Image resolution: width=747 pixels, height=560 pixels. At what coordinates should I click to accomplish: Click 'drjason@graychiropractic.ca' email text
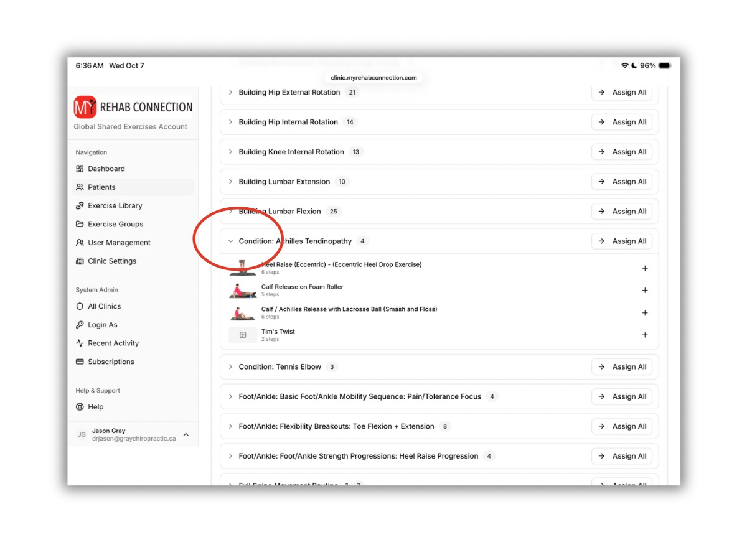pyautogui.click(x=134, y=439)
